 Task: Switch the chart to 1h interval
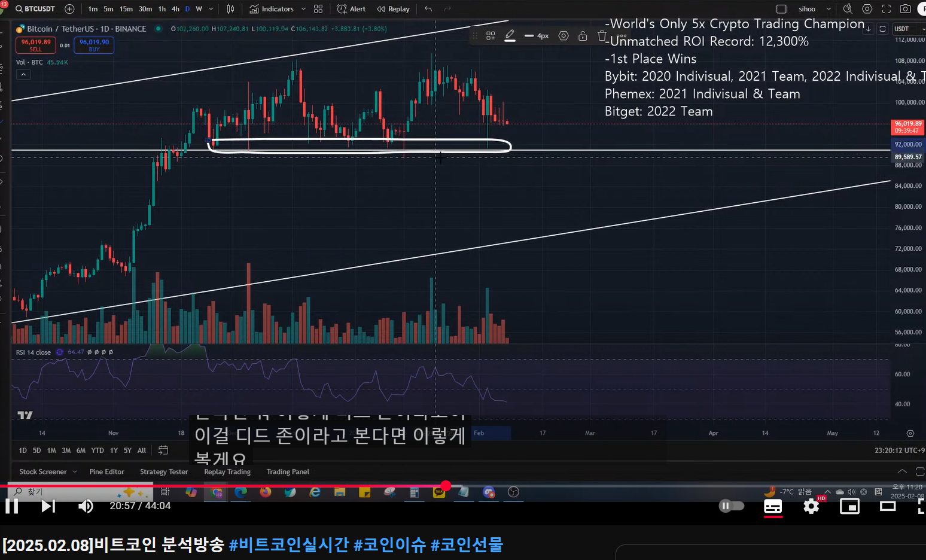(x=162, y=9)
